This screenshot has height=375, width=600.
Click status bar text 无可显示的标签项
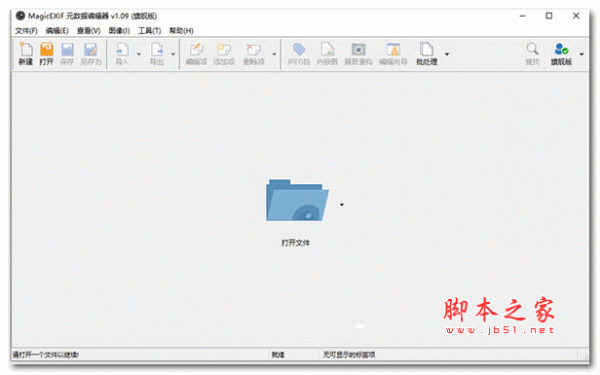click(349, 355)
